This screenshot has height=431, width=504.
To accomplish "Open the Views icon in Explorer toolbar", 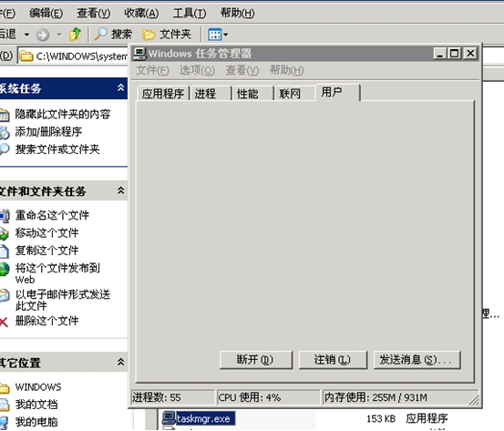I will coord(214,35).
